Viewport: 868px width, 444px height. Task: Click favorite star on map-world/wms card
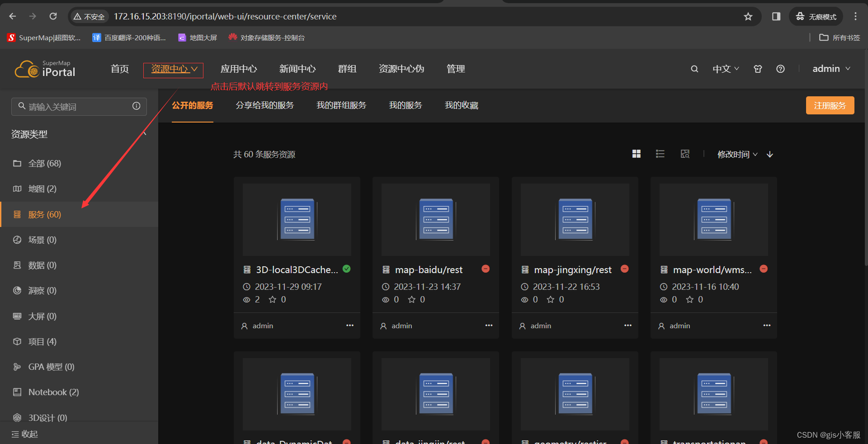click(689, 300)
